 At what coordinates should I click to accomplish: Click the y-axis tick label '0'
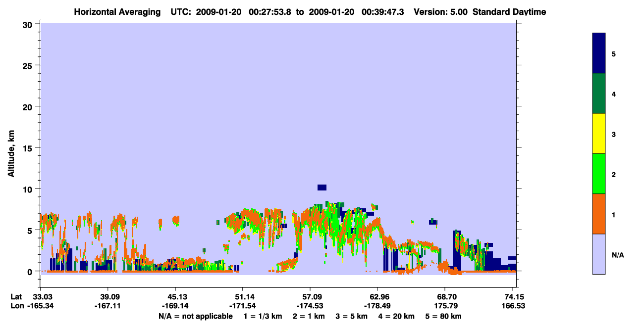(x=31, y=271)
